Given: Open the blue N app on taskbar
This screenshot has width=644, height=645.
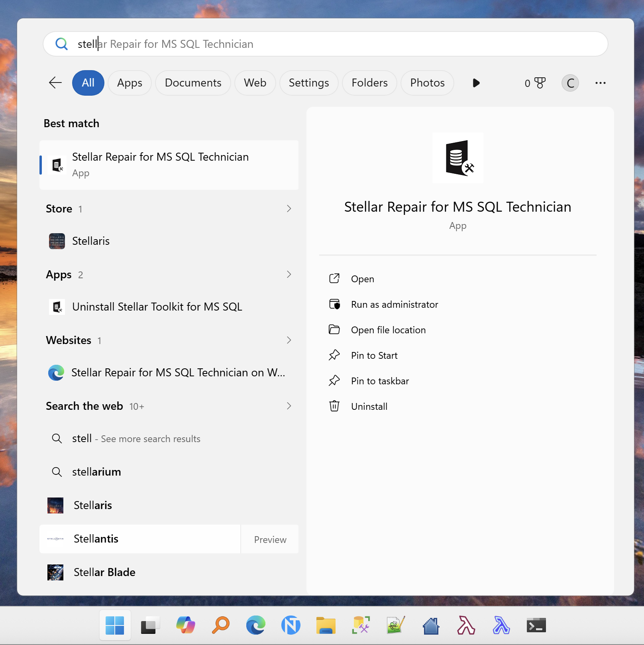Looking at the screenshot, I should [291, 625].
